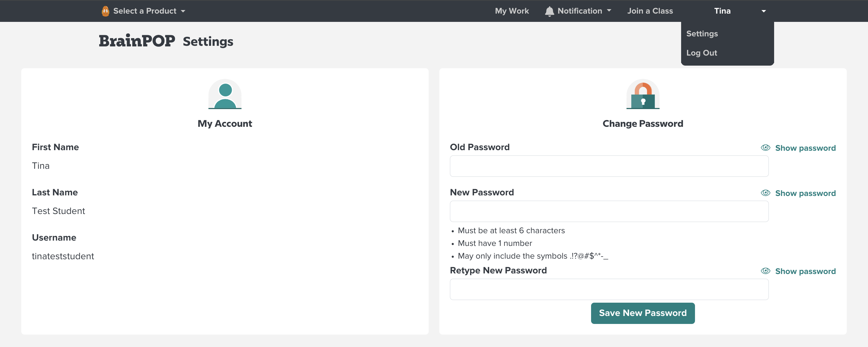
Task: Select Log Out from the user menu
Action: click(x=701, y=53)
